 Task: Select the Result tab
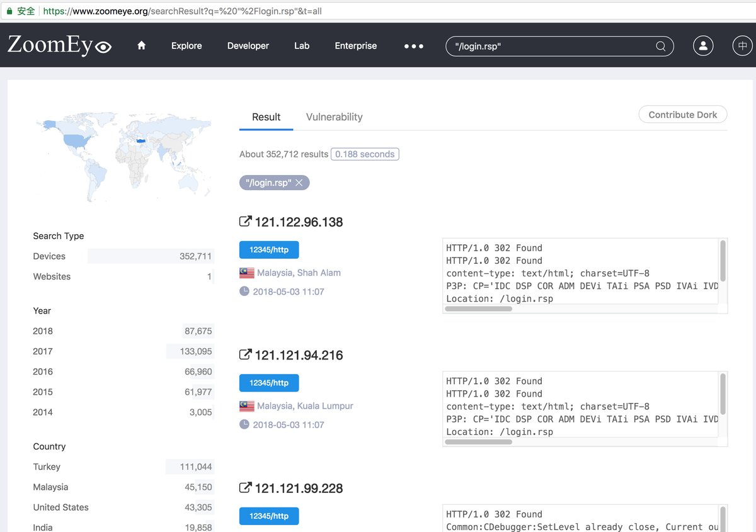pos(266,117)
